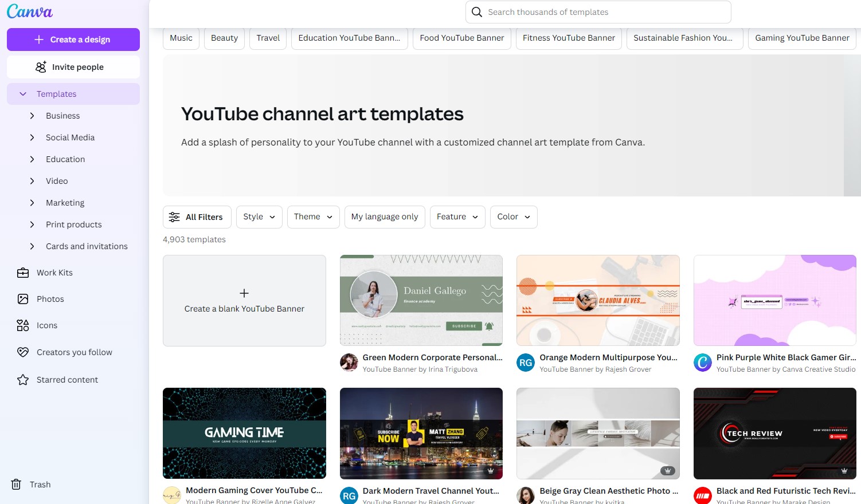
Task: Open Tech Review banner thumbnail
Action: [x=775, y=434]
